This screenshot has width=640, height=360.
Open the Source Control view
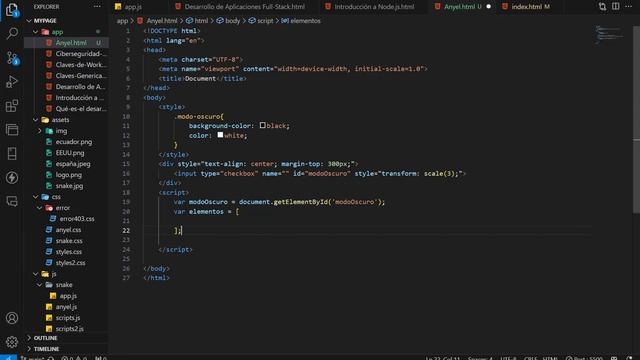(x=12, y=58)
